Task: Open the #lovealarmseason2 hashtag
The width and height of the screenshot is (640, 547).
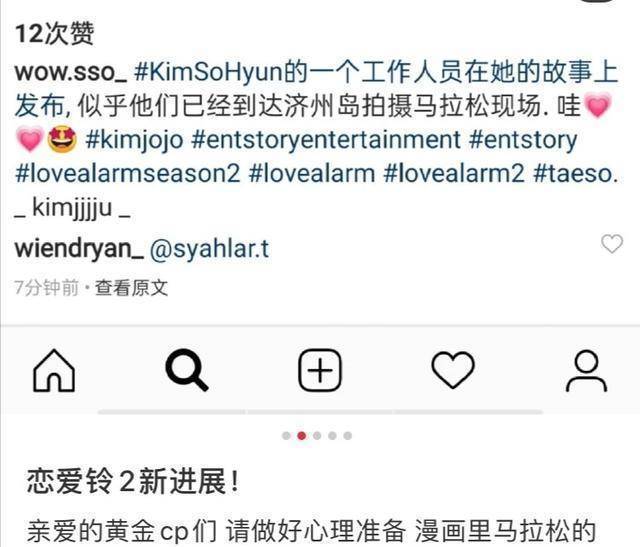Action: point(128,173)
